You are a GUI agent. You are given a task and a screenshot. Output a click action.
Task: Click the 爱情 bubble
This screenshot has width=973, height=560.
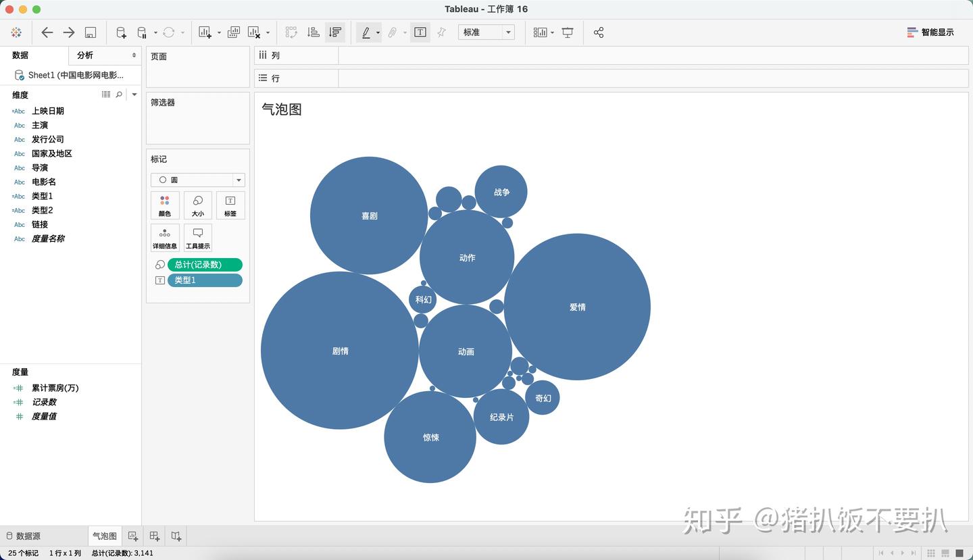577,307
